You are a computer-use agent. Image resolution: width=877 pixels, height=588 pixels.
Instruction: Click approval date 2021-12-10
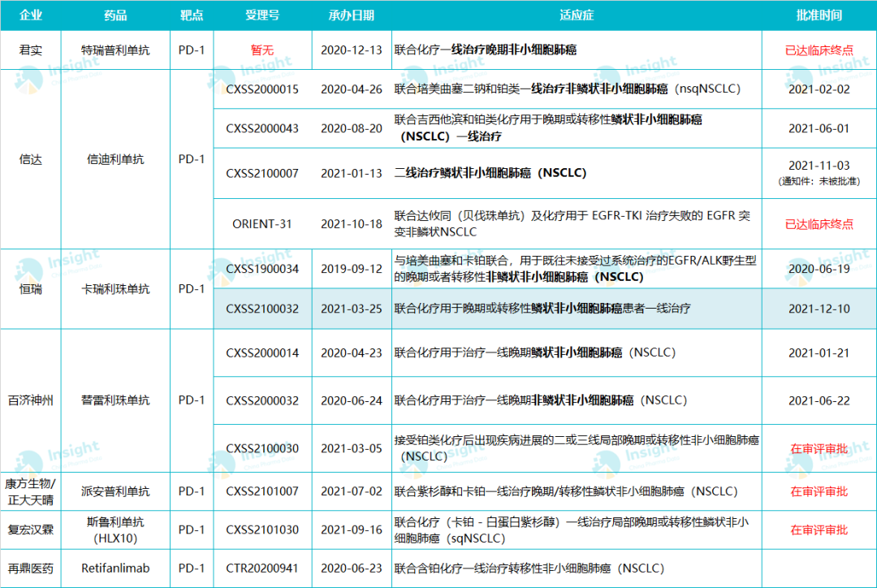pos(819,309)
